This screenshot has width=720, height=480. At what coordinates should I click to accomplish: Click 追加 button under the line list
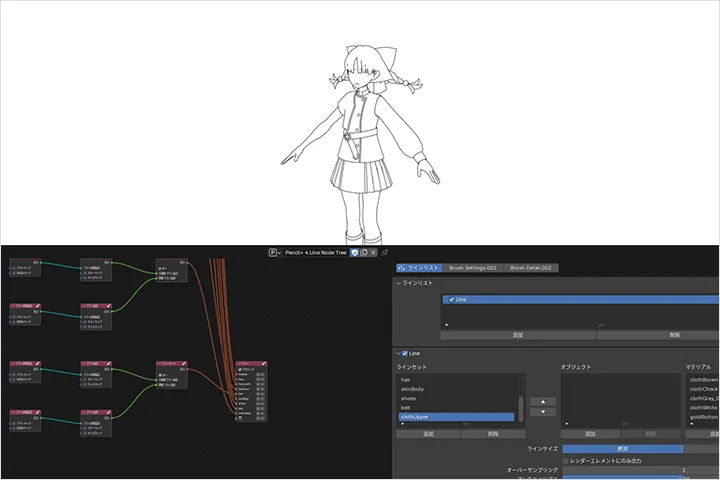(518, 335)
